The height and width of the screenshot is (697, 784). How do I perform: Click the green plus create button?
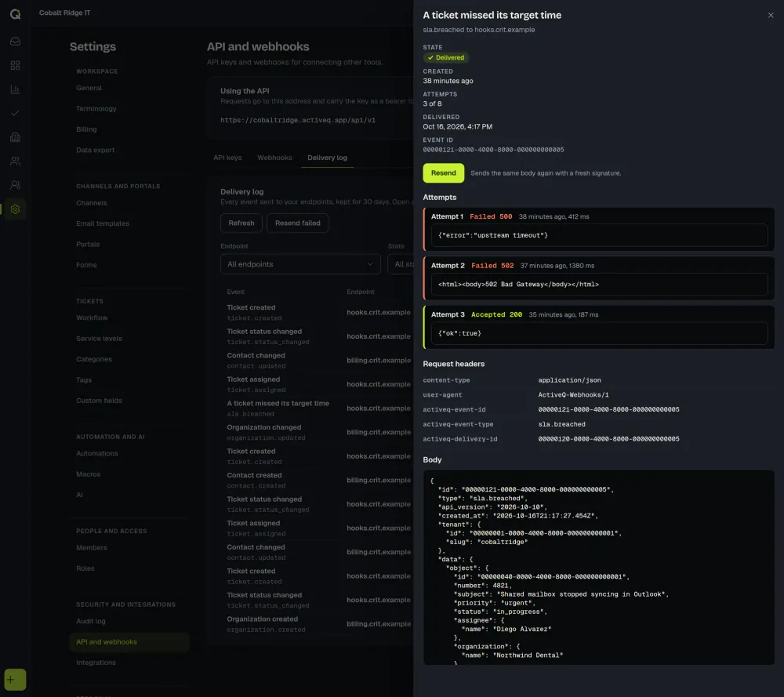point(15,680)
